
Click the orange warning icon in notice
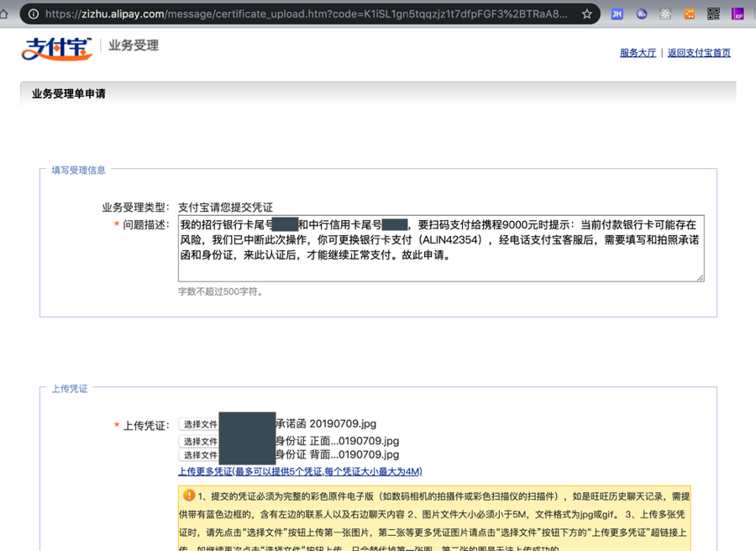[x=189, y=496]
